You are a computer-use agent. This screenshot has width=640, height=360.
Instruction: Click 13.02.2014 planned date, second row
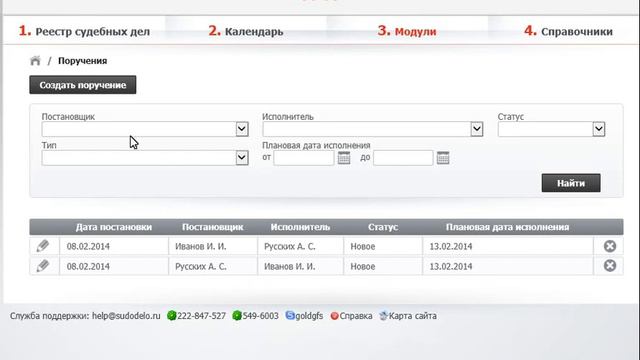451,267
